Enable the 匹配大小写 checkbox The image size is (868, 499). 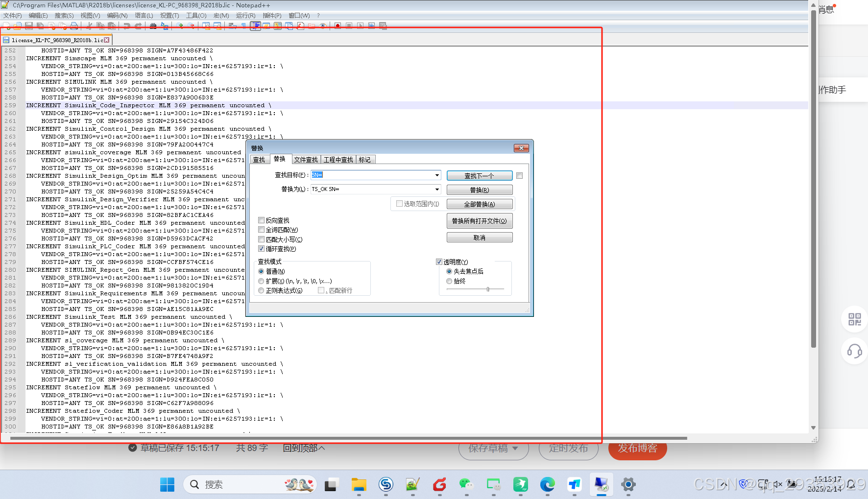[262, 239]
